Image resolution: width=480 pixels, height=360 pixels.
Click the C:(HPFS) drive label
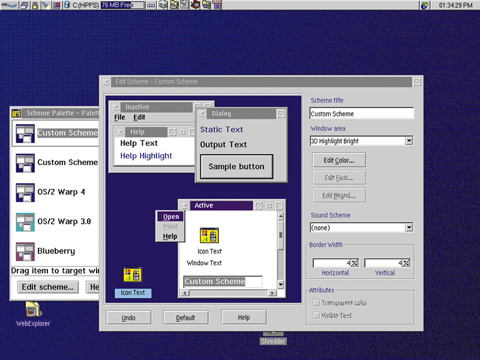[85, 5]
